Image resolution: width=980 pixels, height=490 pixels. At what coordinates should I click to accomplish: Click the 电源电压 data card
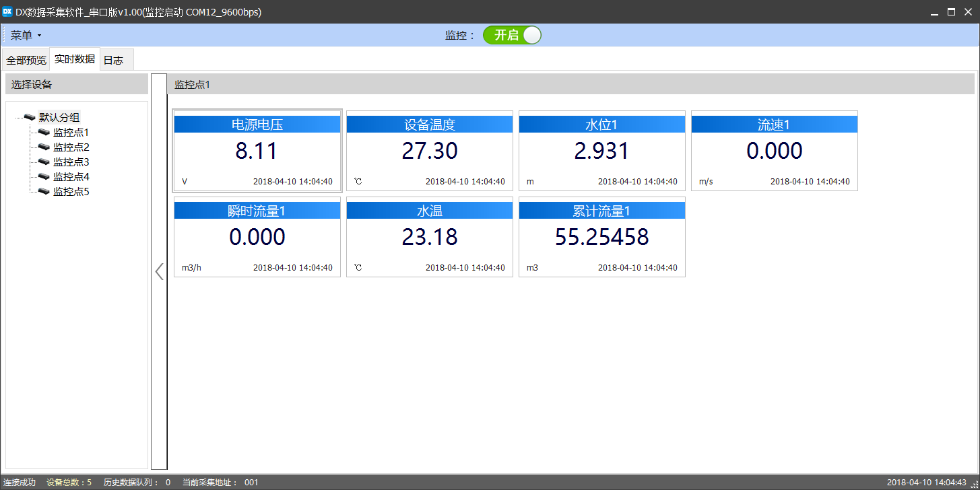(x=257, y=151)
